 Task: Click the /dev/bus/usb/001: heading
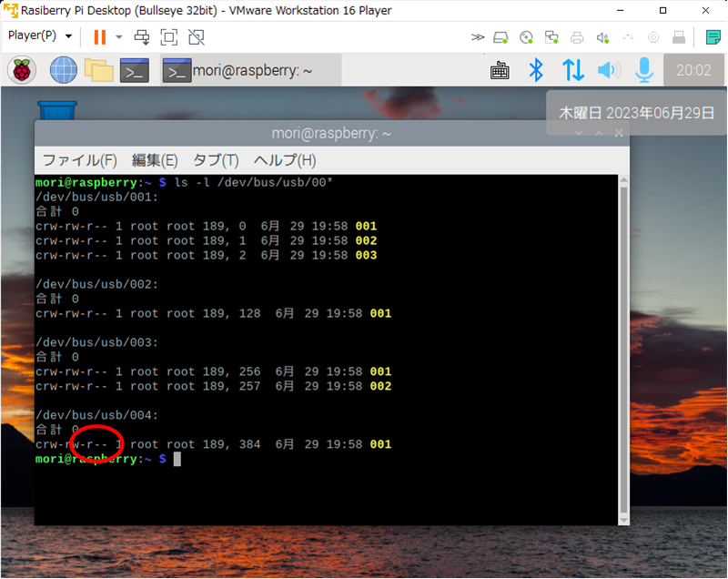[x=97, y=198]
